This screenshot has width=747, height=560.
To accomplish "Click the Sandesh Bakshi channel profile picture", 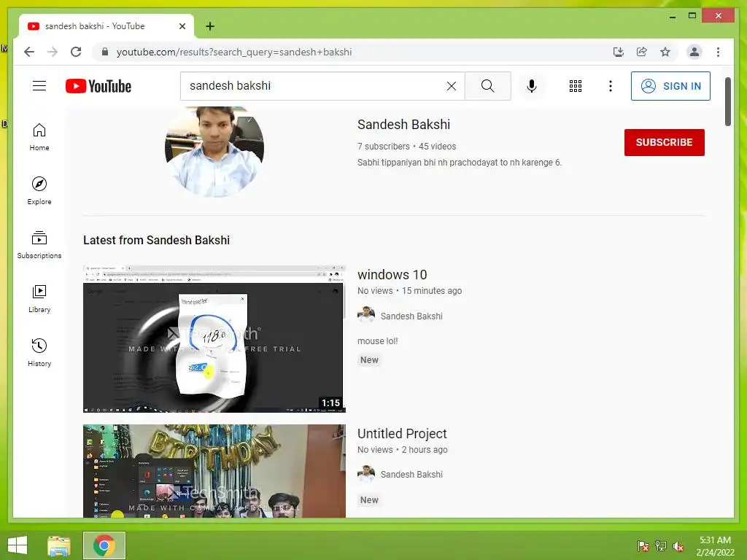I will tap(214, 152).
